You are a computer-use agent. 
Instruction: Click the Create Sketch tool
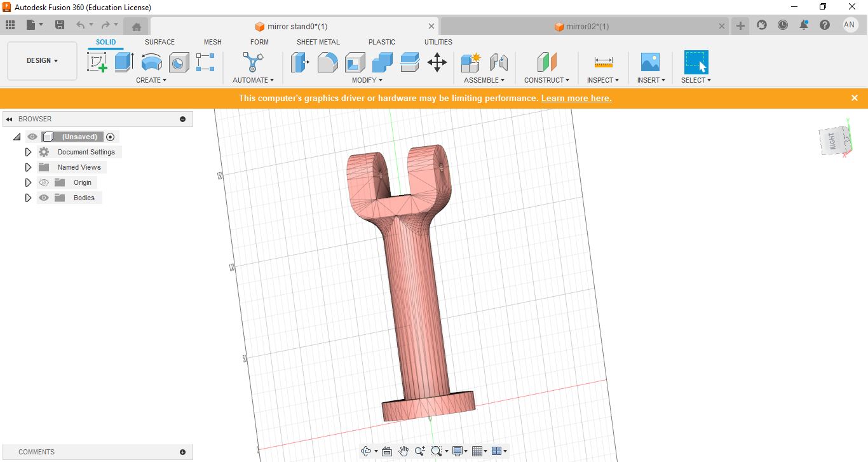97,62
